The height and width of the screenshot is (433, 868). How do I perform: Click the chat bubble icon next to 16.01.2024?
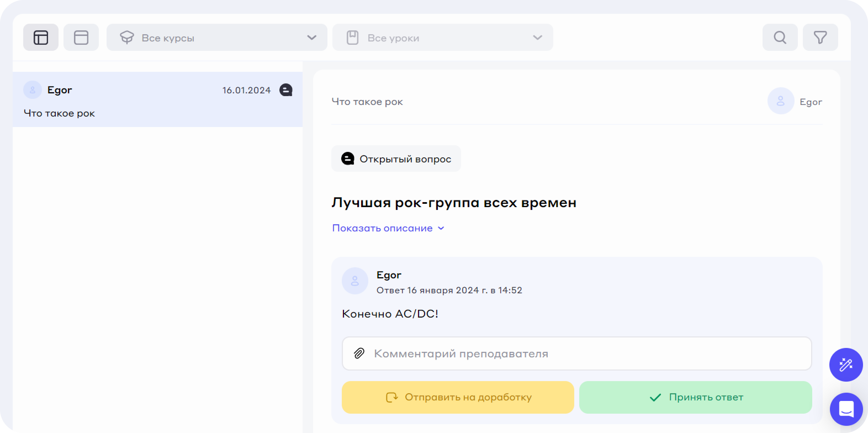click(286, 90)
